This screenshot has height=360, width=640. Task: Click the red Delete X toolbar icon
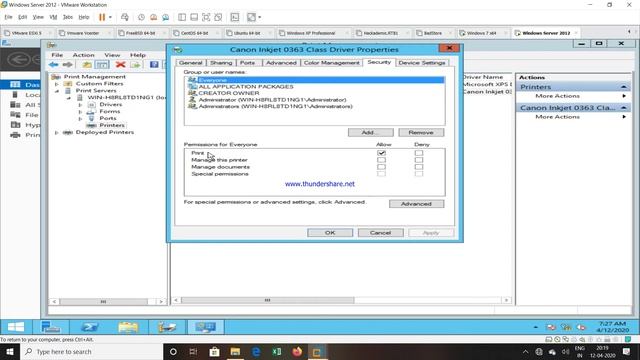pyautogui.click(x=120, y=64)
